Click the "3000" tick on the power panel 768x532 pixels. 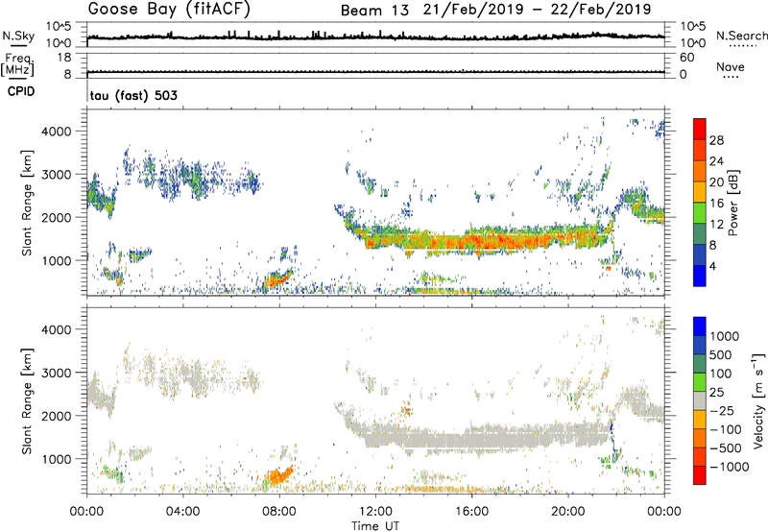click(x=56, y=175)
